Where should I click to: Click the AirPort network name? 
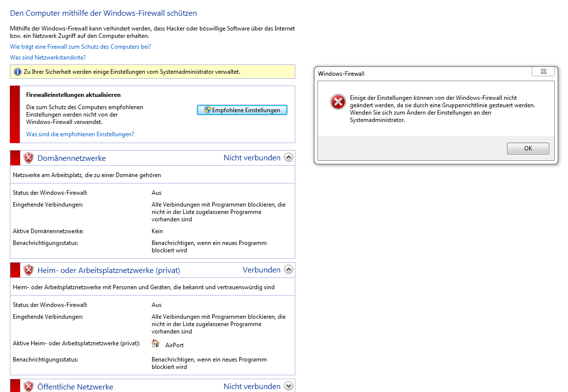175,345
